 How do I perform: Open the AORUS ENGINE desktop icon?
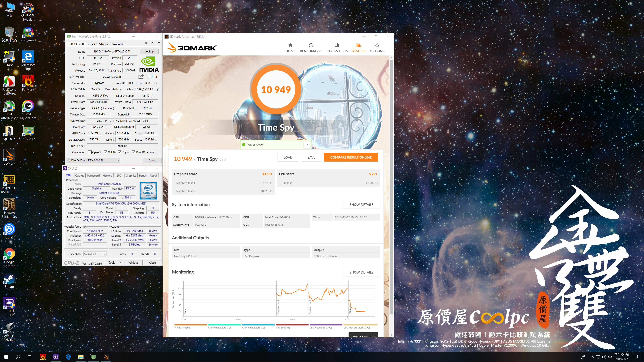pyautogui.click(x=9, y=331)
